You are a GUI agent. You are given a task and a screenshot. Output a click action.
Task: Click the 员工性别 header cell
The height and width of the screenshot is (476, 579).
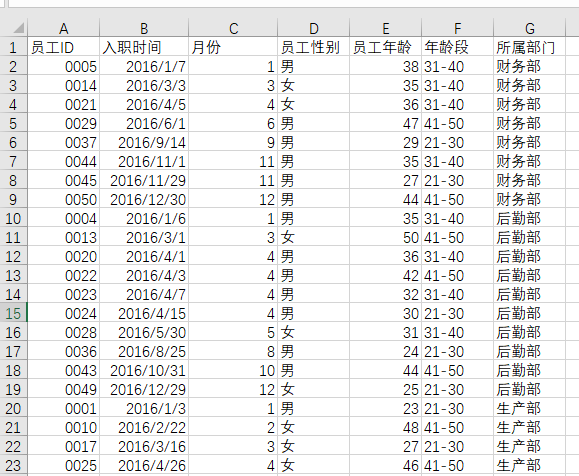[x=314, y=47]
